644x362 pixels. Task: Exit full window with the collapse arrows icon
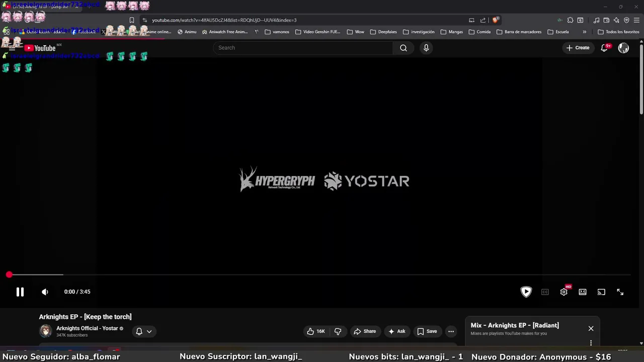tap(620, 292)
